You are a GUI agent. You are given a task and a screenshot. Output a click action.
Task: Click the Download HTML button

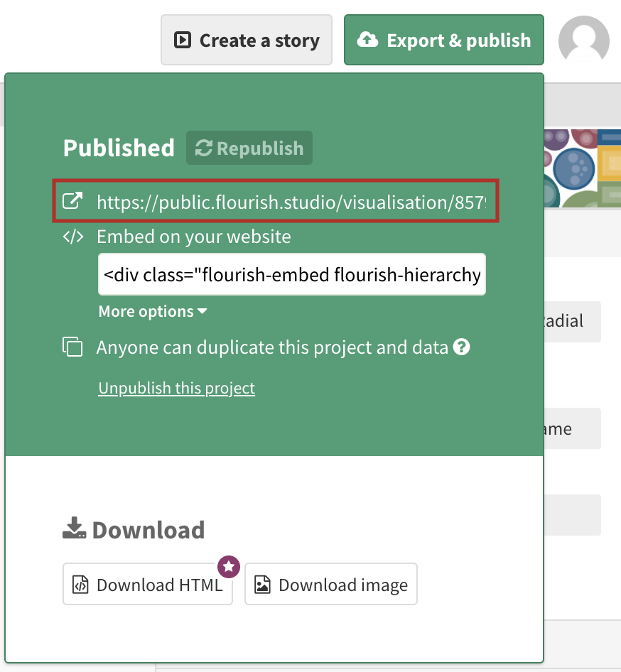(x=148, y=584)
